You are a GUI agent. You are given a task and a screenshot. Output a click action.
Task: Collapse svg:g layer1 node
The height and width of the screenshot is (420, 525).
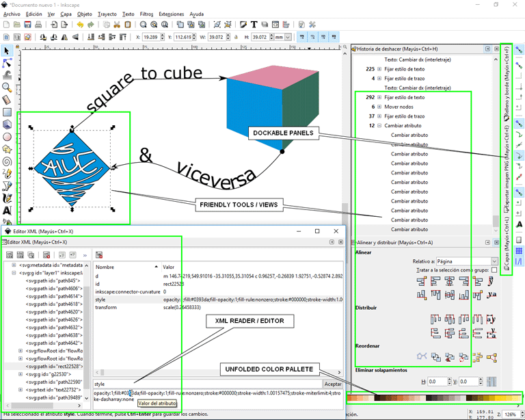tap(14, 273)
